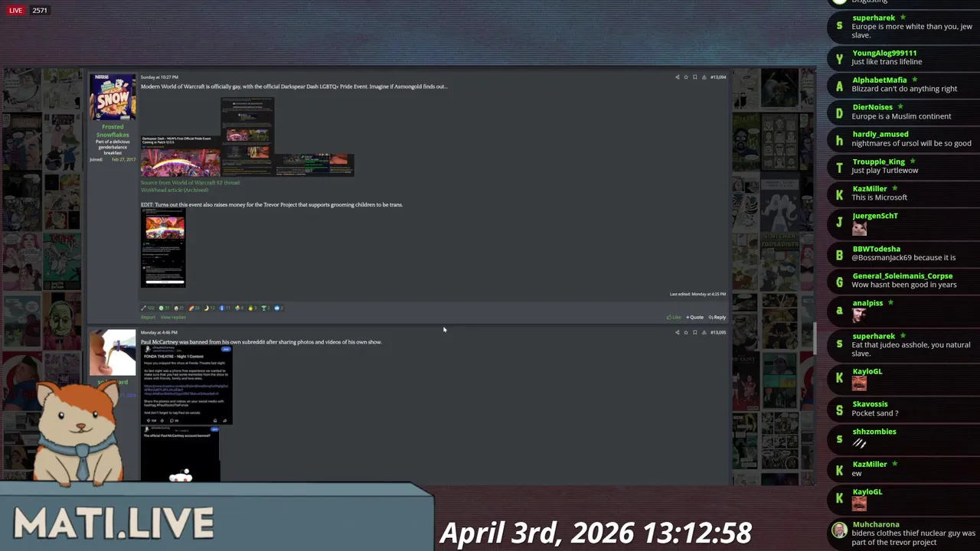
Task: Open the Darkspear Dash pride event image thumbnail
Action: point(181,156)
